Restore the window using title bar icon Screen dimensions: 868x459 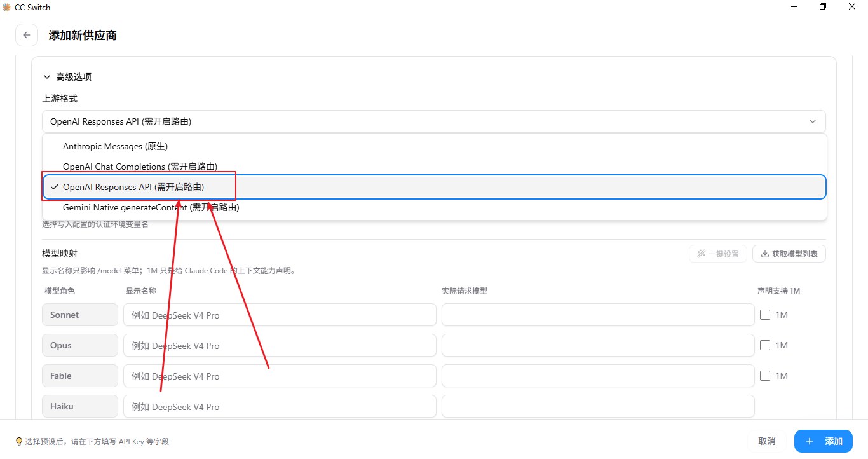coord(823,7)
